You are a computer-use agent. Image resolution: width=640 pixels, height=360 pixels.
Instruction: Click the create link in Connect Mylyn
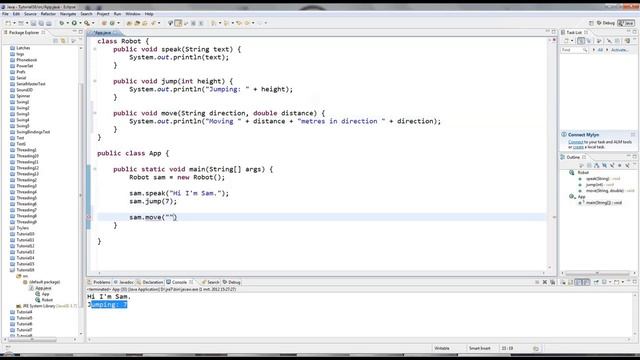pos(578,147)
